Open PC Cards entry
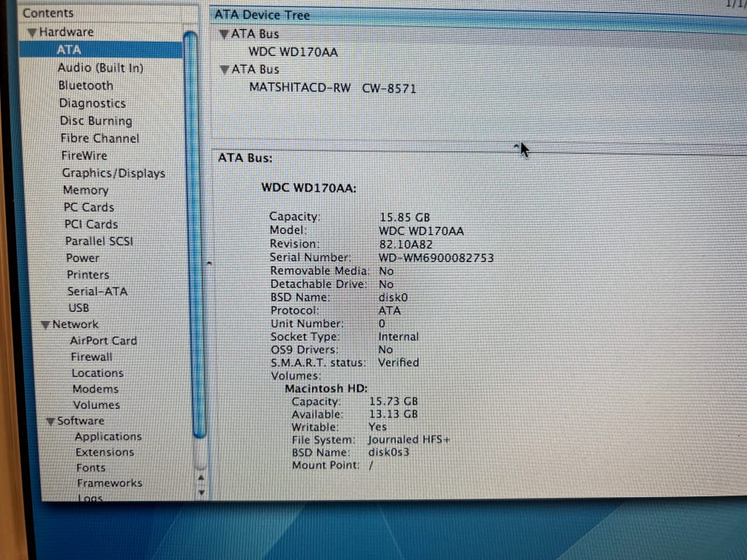This screenshot has height=560, width=747. [x=89, y=207]
